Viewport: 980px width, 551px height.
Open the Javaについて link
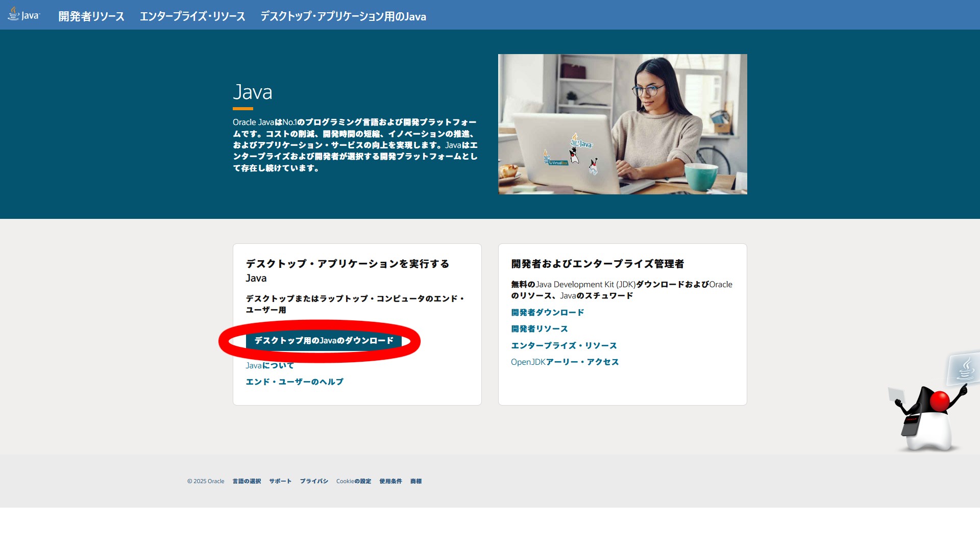pos(269,365)
